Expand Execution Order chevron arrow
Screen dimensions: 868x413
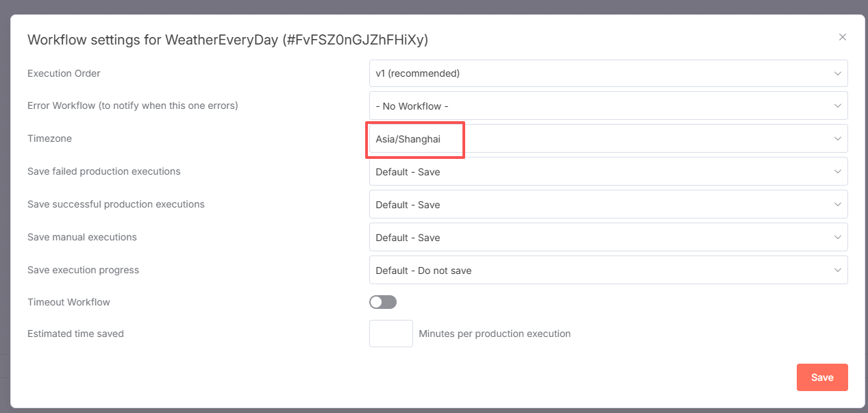point(837,73)
